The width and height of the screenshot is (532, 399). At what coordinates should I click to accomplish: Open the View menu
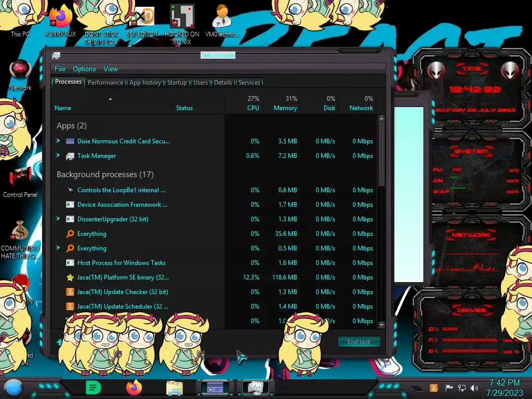(x=111, y=69)
